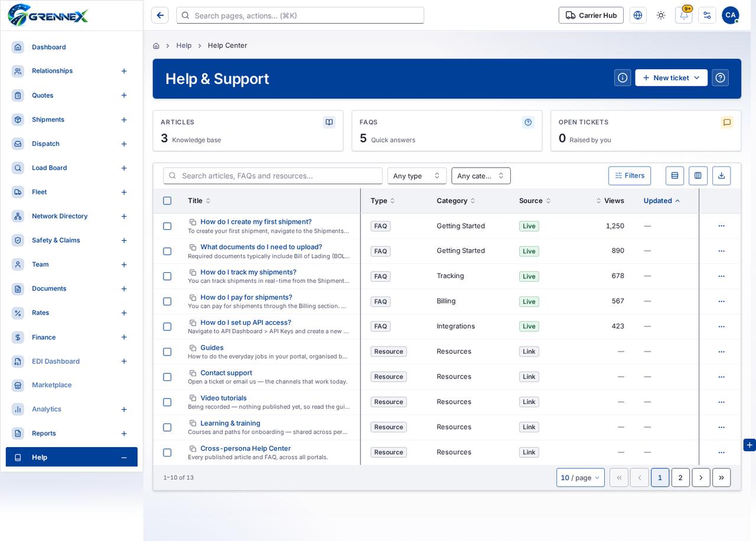Check the 'How do I create my first shipment?' row
Screen dimensions: 756x541
point(167,226)
